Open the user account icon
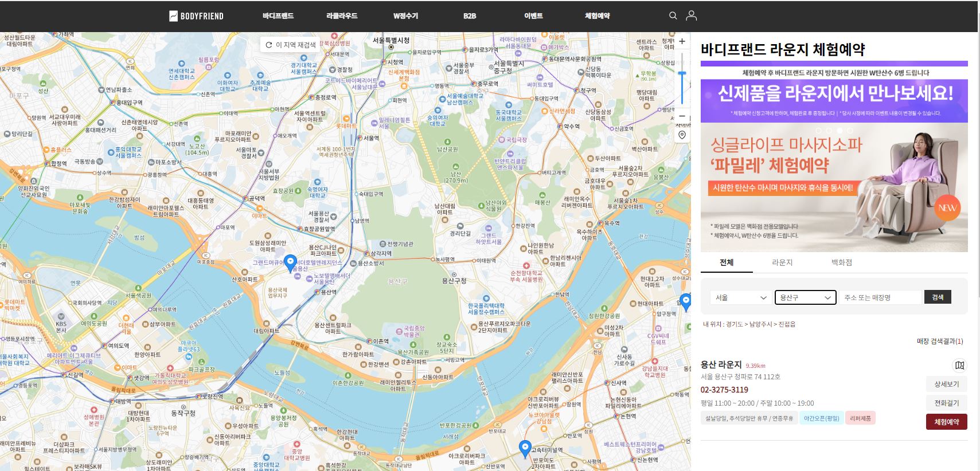980x471 pixels. [692, 15]
